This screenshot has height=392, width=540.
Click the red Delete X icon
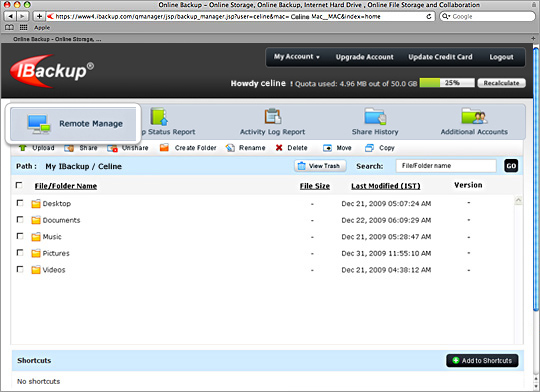click(279, 148)
